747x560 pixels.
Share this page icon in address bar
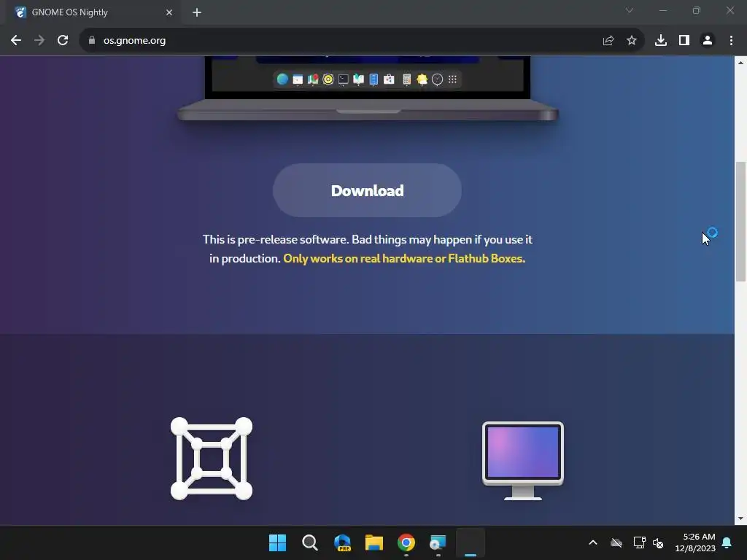point(608,41)
